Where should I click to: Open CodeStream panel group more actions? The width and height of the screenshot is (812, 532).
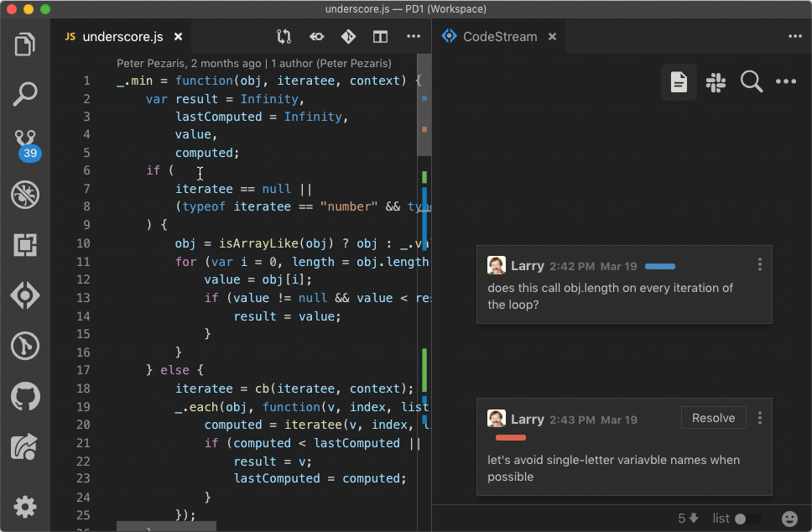[x=795, y=36]
